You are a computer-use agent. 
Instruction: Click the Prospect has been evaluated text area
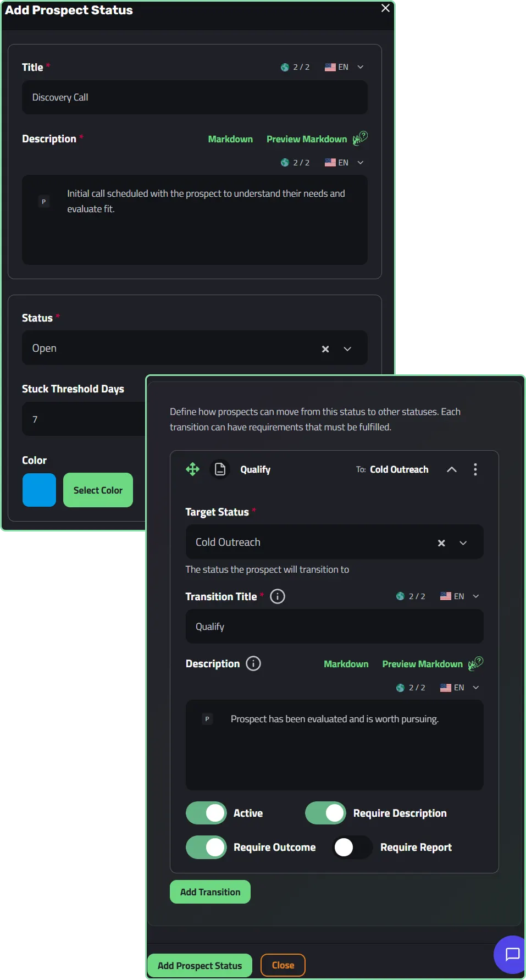(335, 745)
